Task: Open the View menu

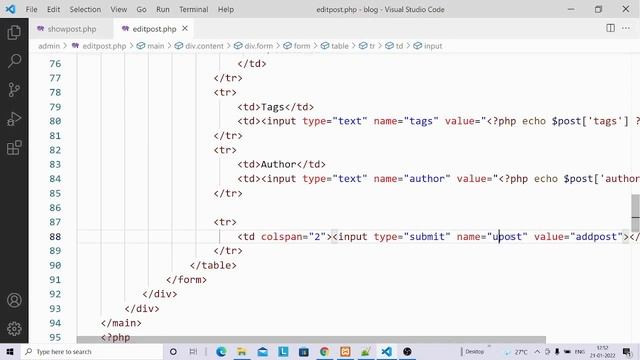Action: tap(118, 9)
